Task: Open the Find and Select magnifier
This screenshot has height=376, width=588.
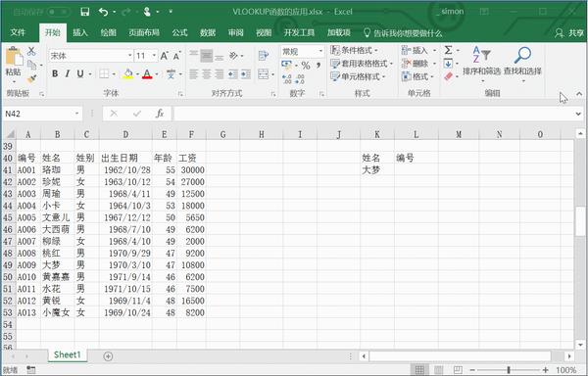Action: coord(522,55)
